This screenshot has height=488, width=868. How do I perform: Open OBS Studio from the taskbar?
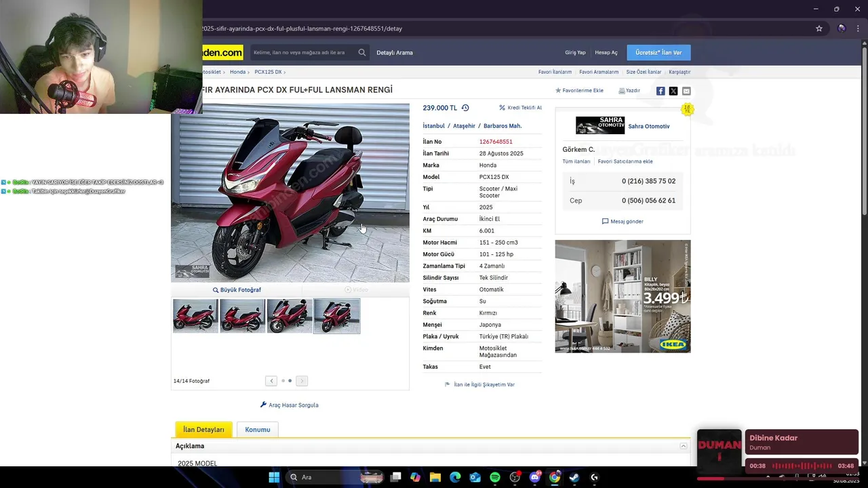[x=515, y=477]
